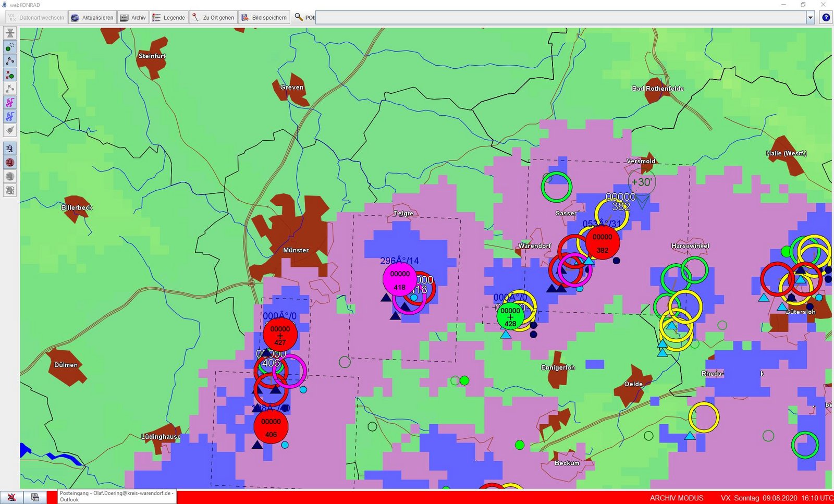Select the red cell marker labeled 427
The width and height of the screenshot is (834, 504).
[280, 336]
